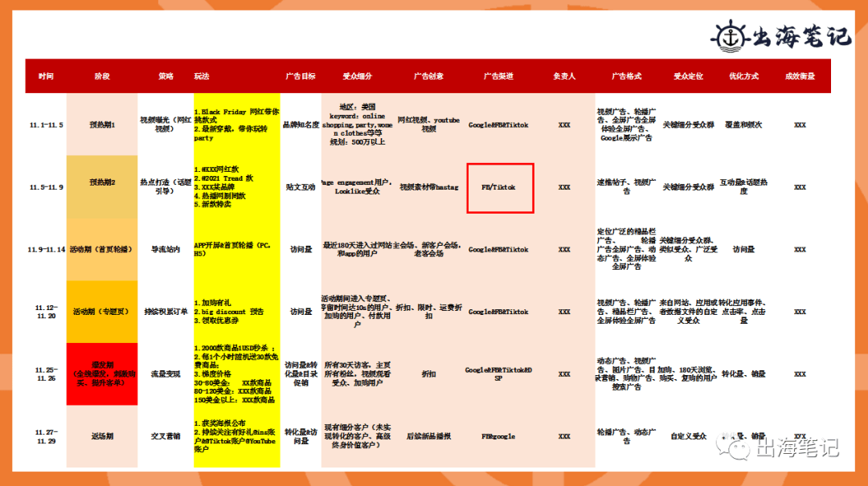Click the 导流站内 strategy cell
This screenshot has width=868, height=486.
point(166,250)
